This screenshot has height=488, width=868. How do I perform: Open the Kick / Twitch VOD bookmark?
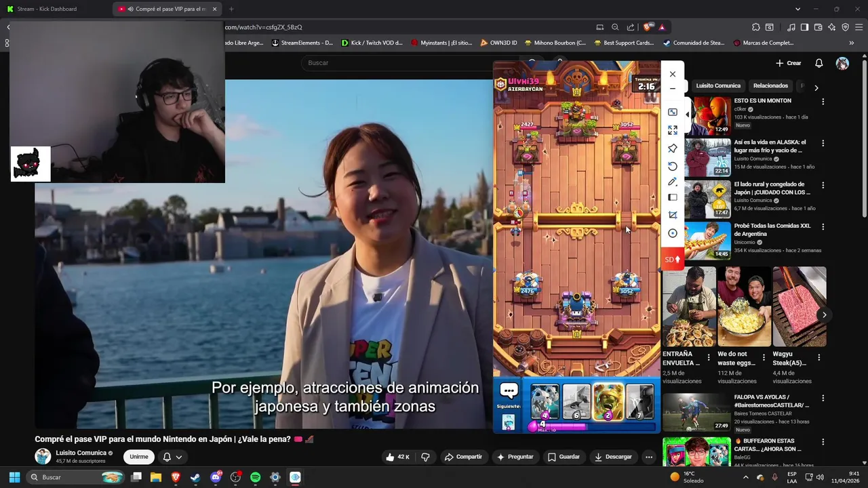click(372, 43)
